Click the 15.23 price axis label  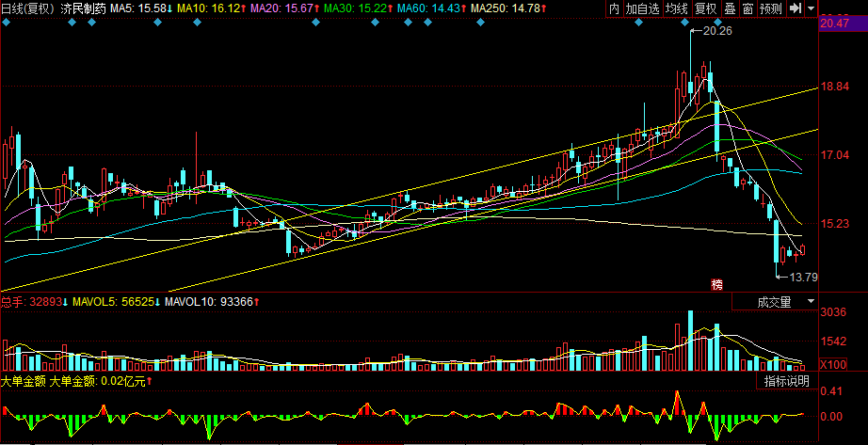coord(835,224)
